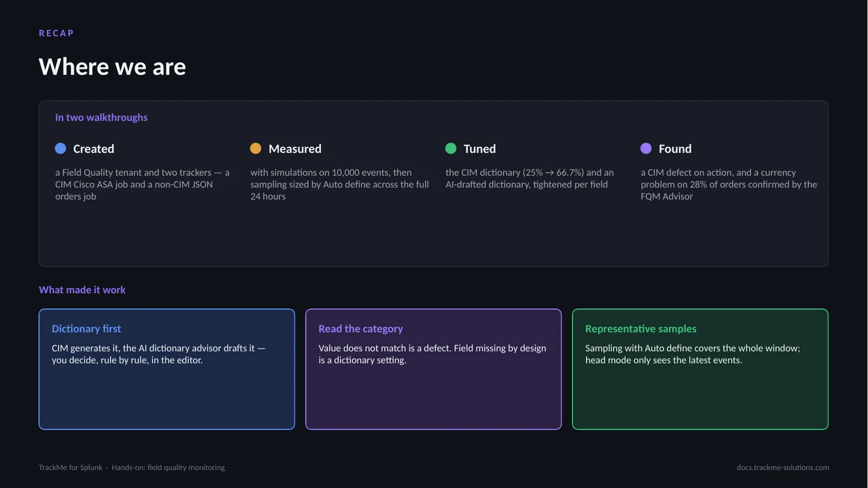Select the Dictionary first card
The width and height of the screenshot is (868, 488).
pyautogui.click(x=167, y=369)
